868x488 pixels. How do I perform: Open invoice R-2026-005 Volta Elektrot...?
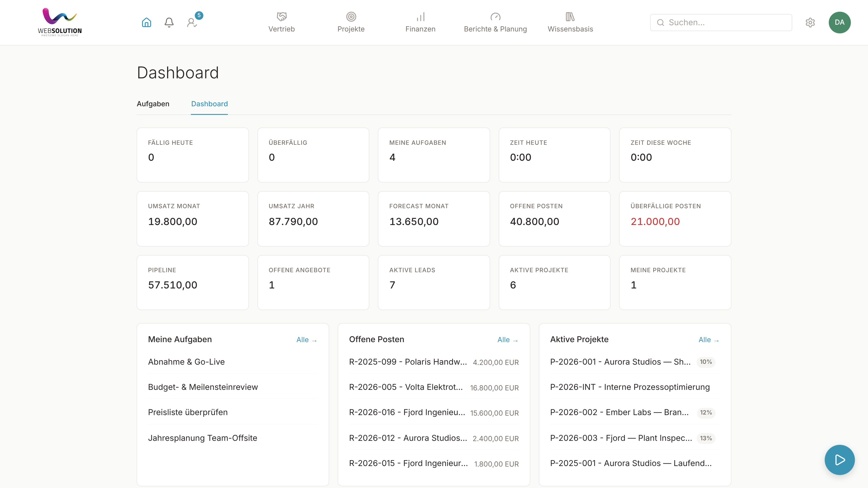[434, 387]
